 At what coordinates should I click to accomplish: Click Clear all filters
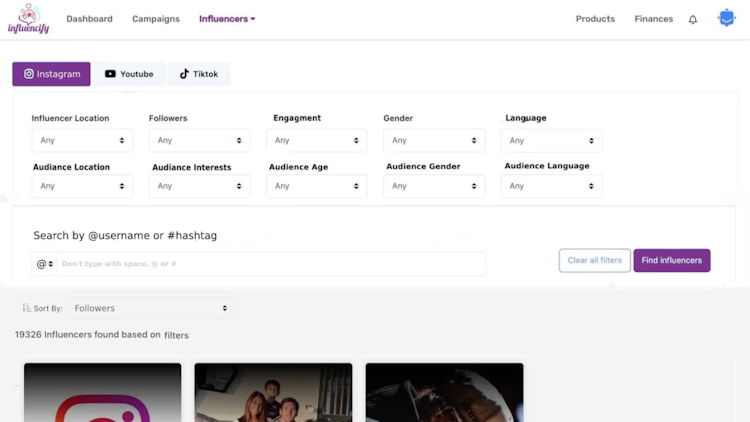594,261
